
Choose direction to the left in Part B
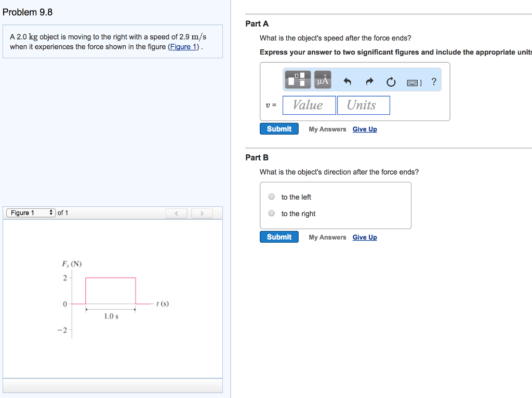click(x=271, y=196)
